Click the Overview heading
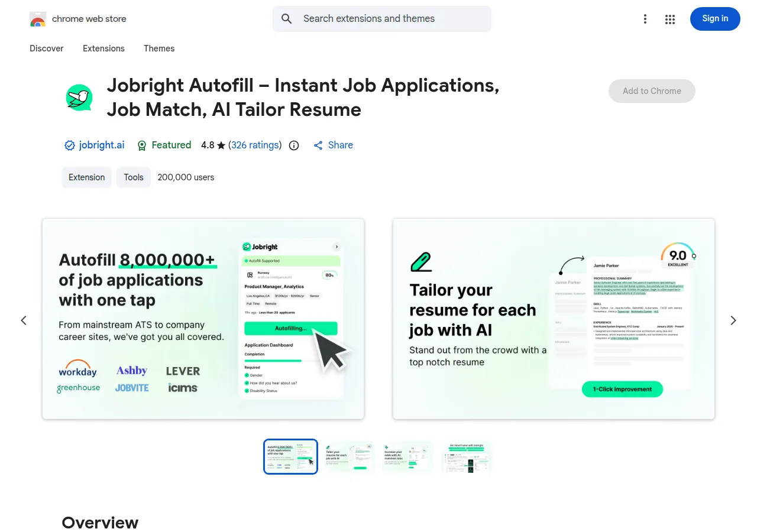Viewport: 757px width, 532px height. [x=100, y=523]
